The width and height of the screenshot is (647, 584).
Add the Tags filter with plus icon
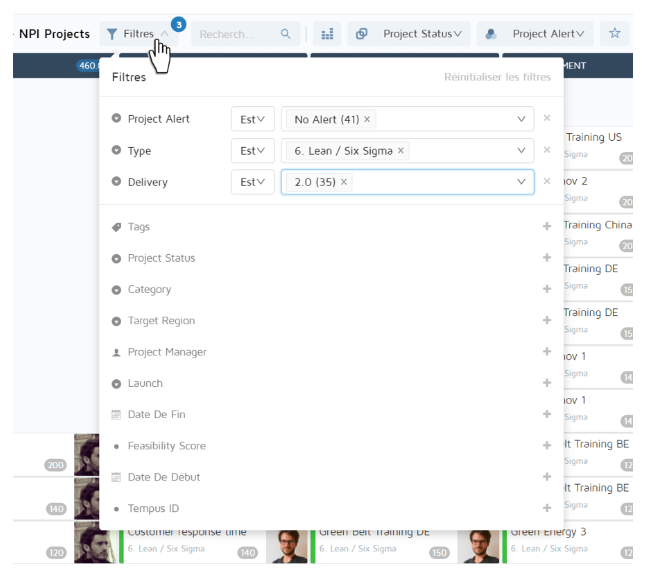click(547, 227)
